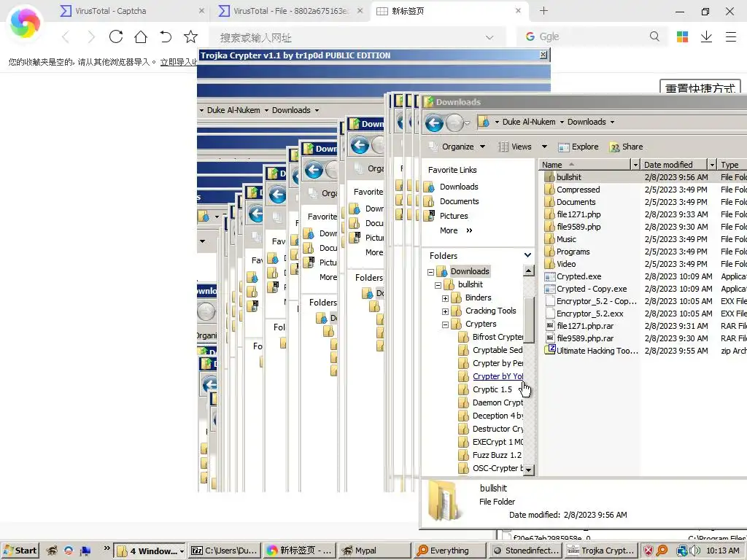Open the colorful apps grid icon
This screenshot has width=747, height=560.
(682, 36)
